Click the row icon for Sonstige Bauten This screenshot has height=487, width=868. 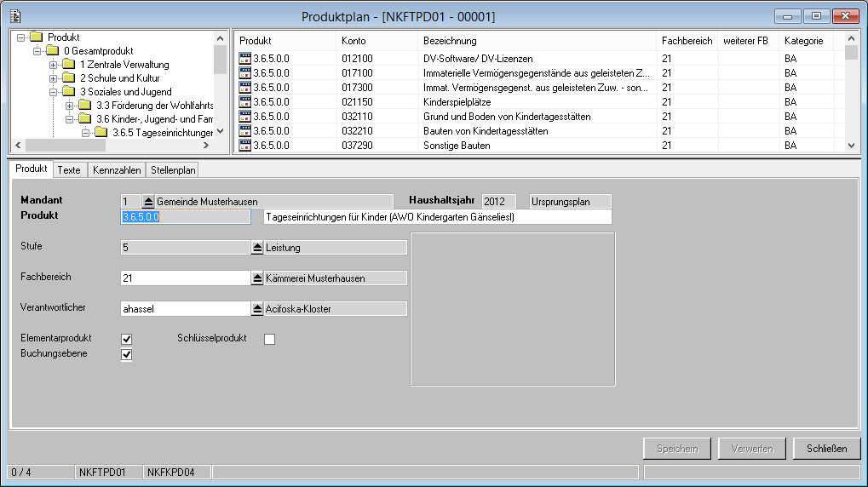(x=245, y=146)
